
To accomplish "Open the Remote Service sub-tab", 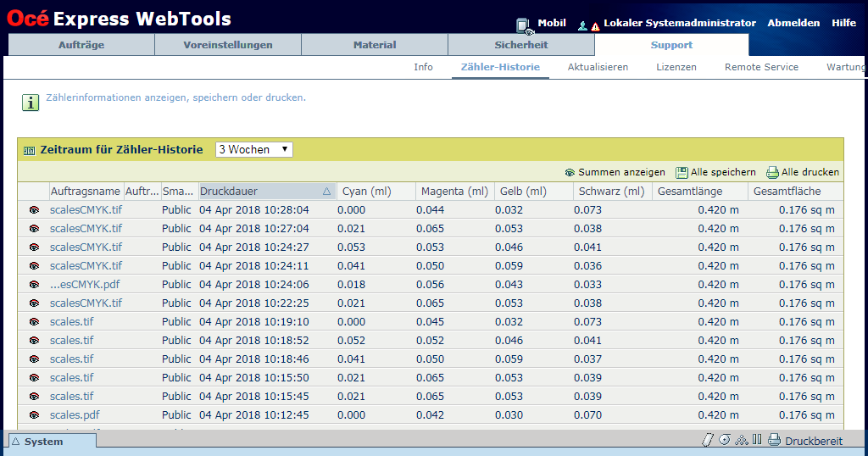I will pyautogui.click(x=762, y=67).
